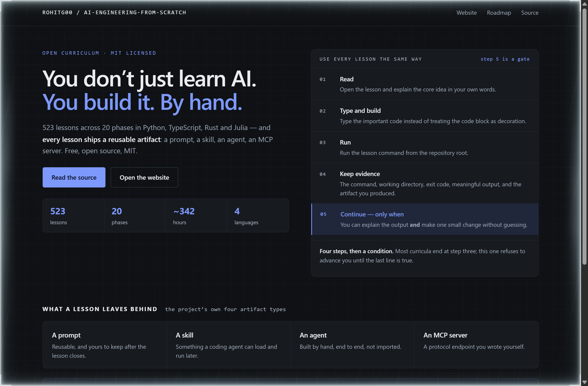Select the 523 lessons stat cell
This screenshot has width=588, height=386.
[x=73, y=216]
